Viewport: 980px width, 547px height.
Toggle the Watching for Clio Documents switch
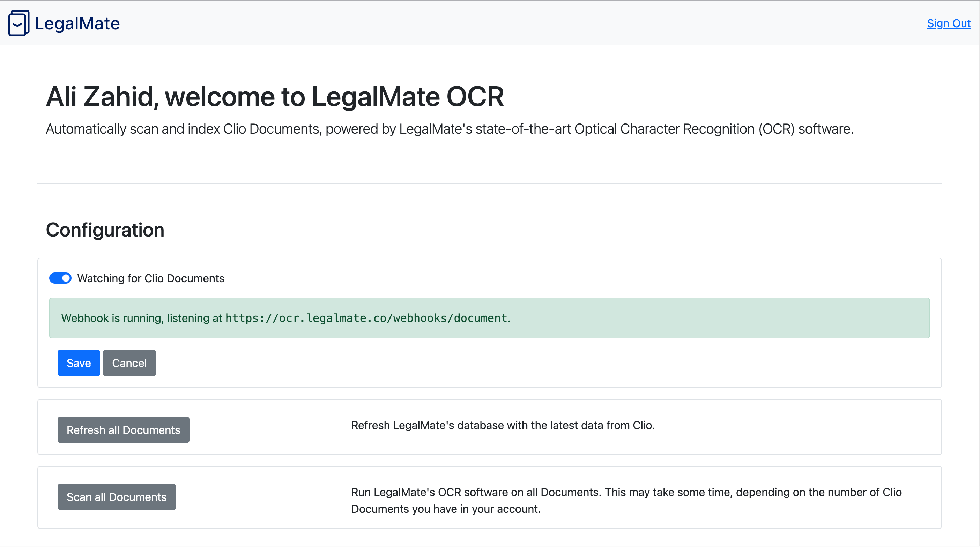[x=60, y=278]
